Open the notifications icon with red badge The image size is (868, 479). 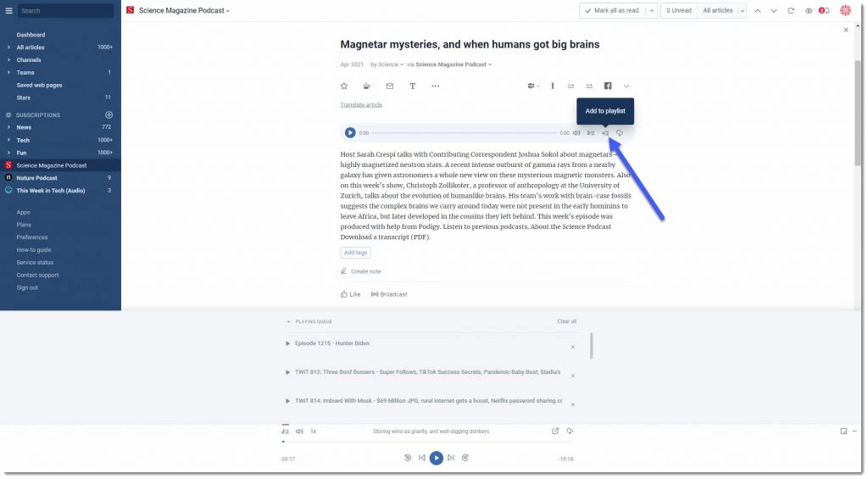click(x=824, y=10)
